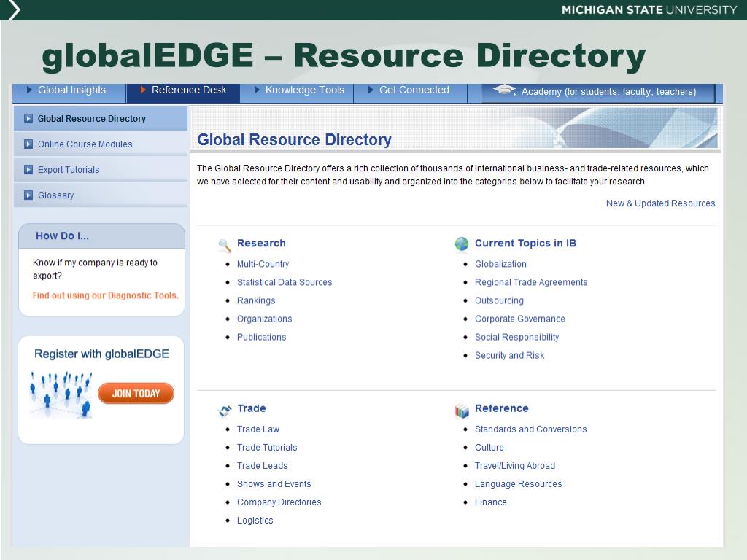Screen dimensions: 747x560
Task: Open the Outsourcing link
Action: point(499,300)
